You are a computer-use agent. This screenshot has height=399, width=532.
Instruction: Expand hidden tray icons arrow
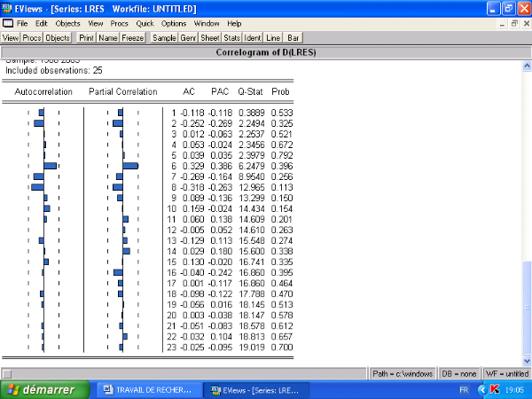click(x=482, y=390)
